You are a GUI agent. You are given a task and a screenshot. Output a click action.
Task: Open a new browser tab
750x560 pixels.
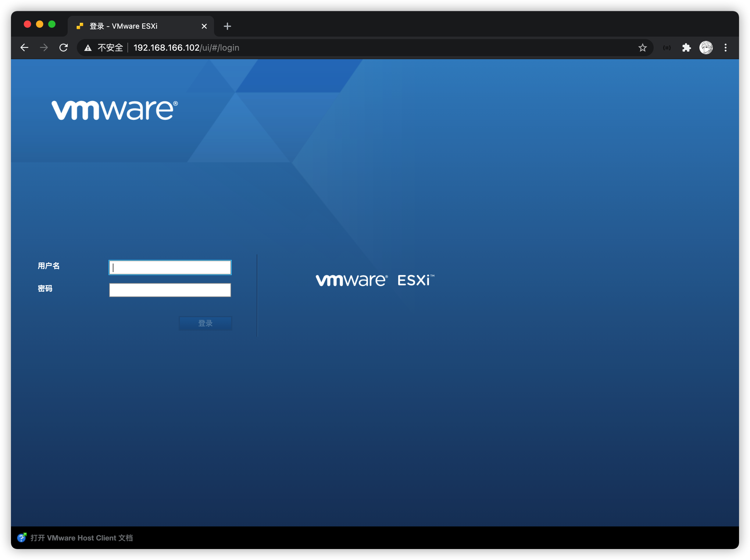click(x=227, y=26)
